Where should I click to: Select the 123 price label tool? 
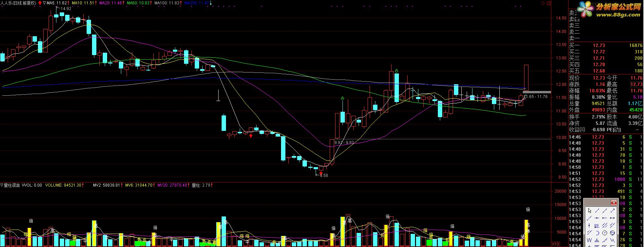point(597,225)
